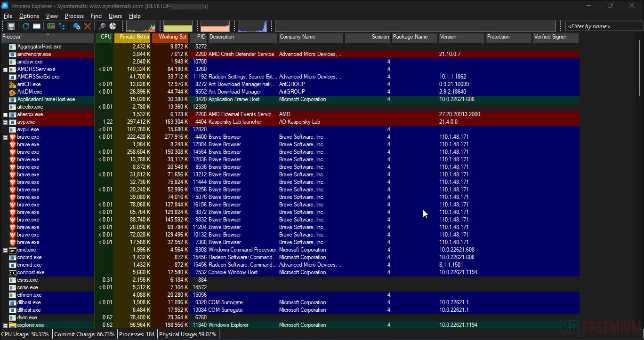The width and height of the screenshot is (644, 340).
Task: Toggle the lower pane view icon
Action: (x=36, y=26)
